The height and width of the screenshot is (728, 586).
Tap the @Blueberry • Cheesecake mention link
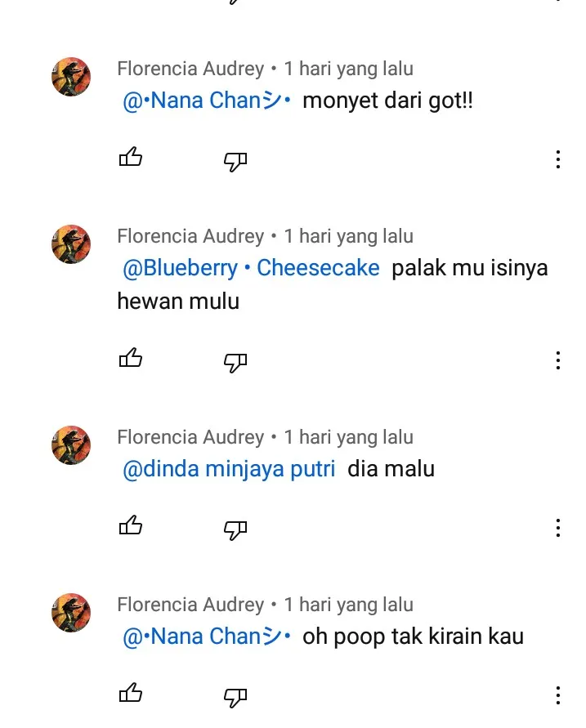[x=251, y=268]
